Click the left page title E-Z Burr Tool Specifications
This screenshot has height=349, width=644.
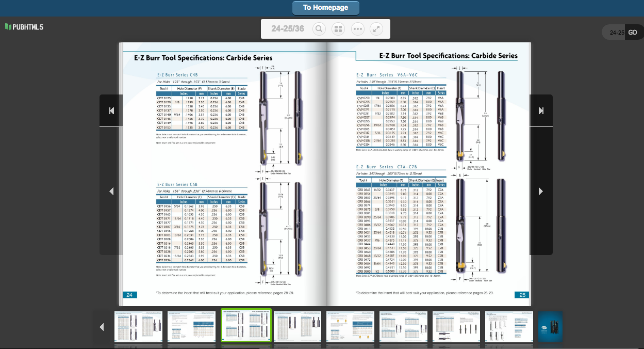pyautogui.click(x=203, y=58)
